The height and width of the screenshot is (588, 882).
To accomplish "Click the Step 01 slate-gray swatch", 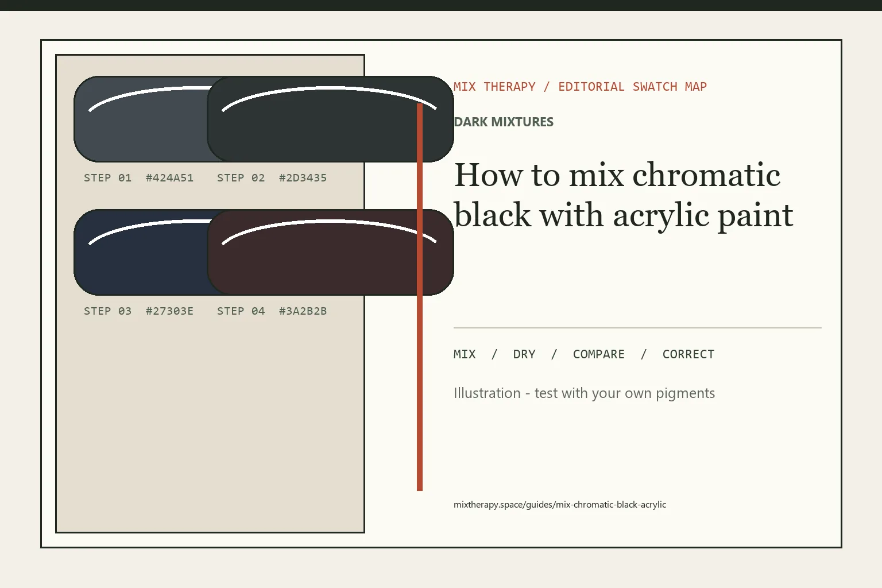I will pyautogui.click(x=141, y=119).
